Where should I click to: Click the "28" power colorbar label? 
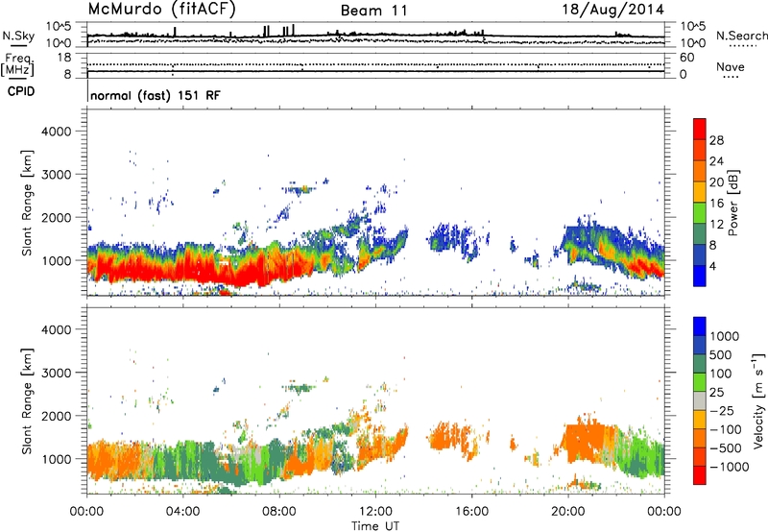[x=716, y=140]
